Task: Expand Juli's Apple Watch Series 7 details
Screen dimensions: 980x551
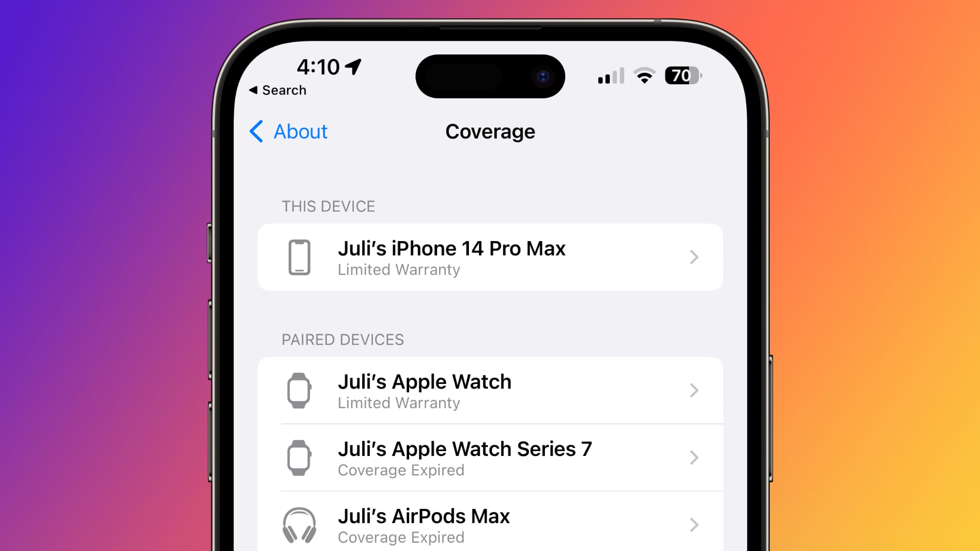Action: pyautogui.click(x=490, y=458)
